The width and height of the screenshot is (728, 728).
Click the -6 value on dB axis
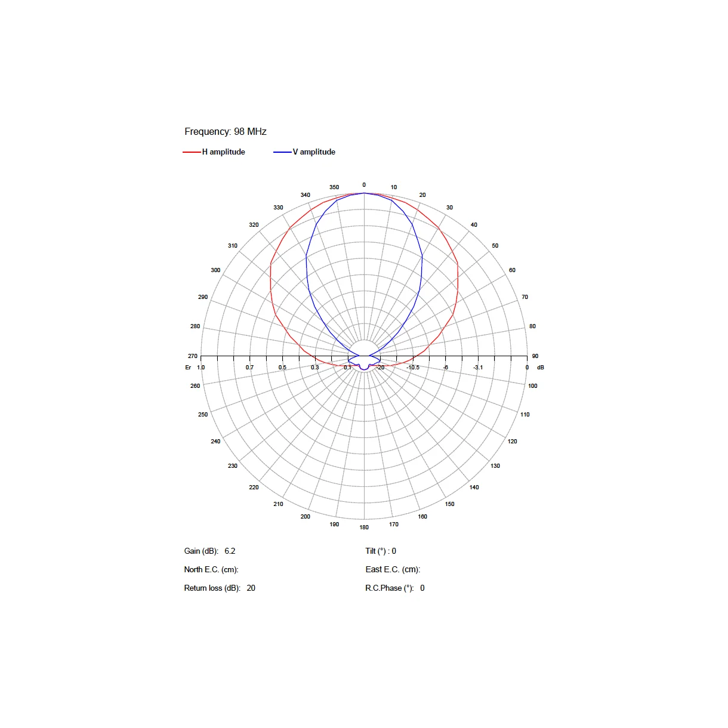[x=445, y=368]
